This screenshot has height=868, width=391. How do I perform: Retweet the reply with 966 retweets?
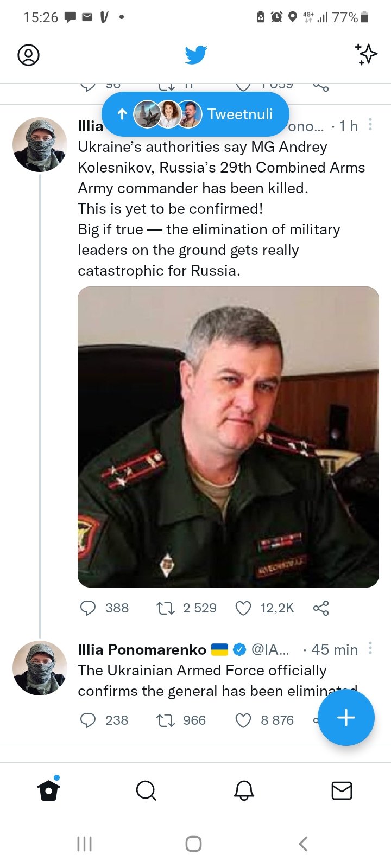165,720
